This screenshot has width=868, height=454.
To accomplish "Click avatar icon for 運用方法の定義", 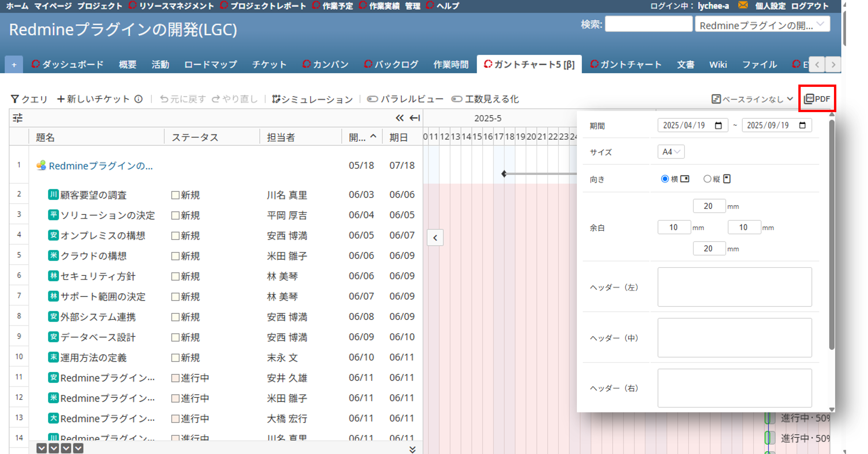I will (x=53, y=357).
